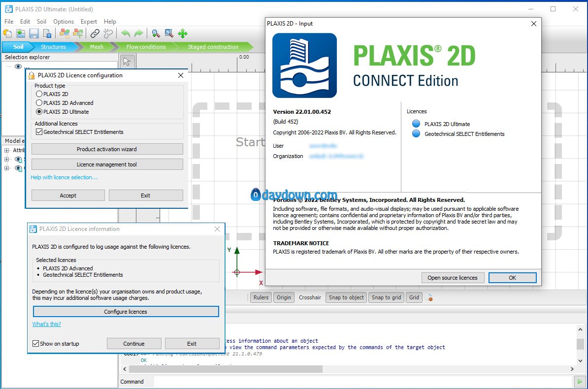Click OK in the PLAXIS 2D about dialog
The width and height of the screenshot is (588, 389).
click(x=512, y=278)
